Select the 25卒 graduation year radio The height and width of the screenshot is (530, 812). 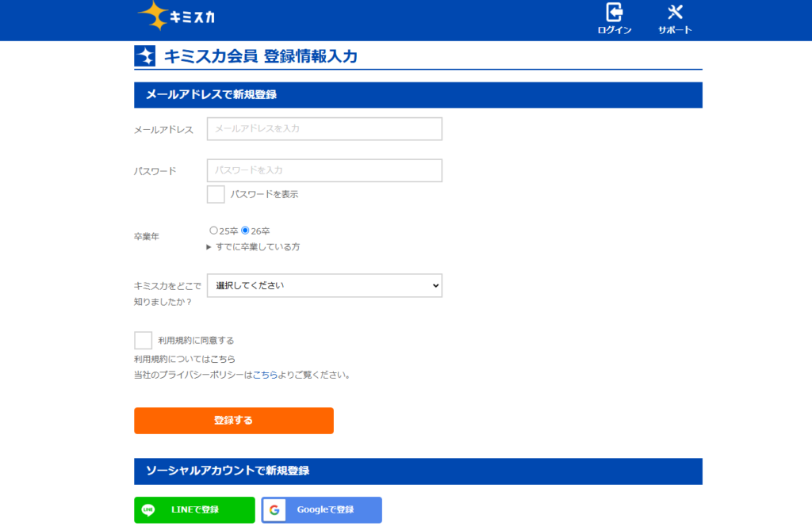tap(213, 231)
